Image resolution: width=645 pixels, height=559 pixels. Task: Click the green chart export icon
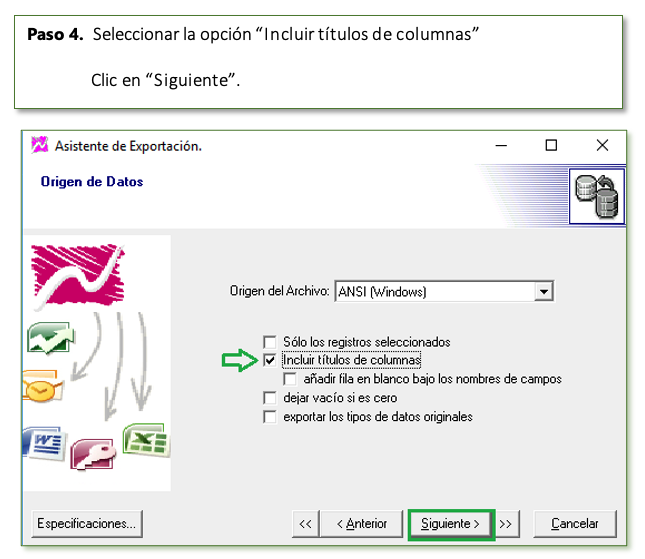(x=51, y=338)
